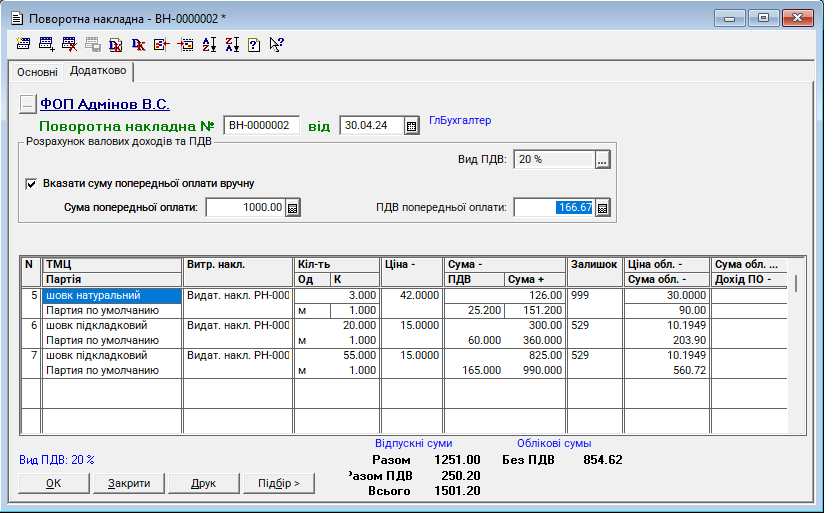Open the ФОП Адмінов В.С. link
Viewport: 824px width, 513px height.
coord(104,104)
